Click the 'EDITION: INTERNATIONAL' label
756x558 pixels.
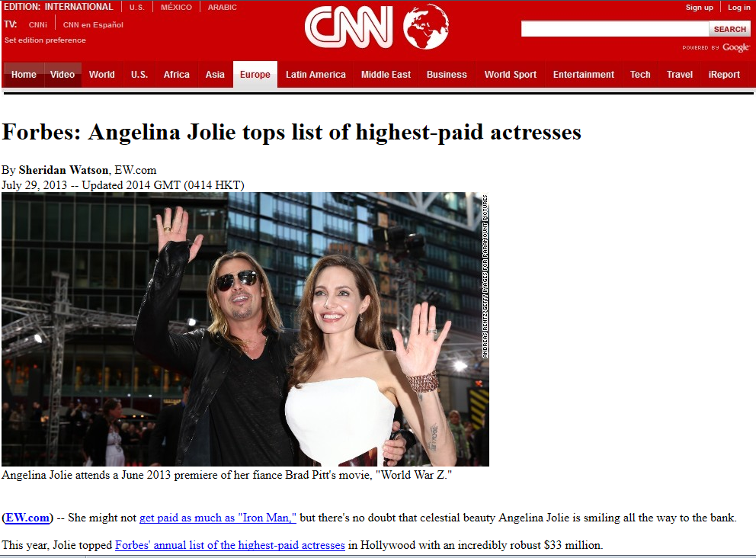click(59, 7)
